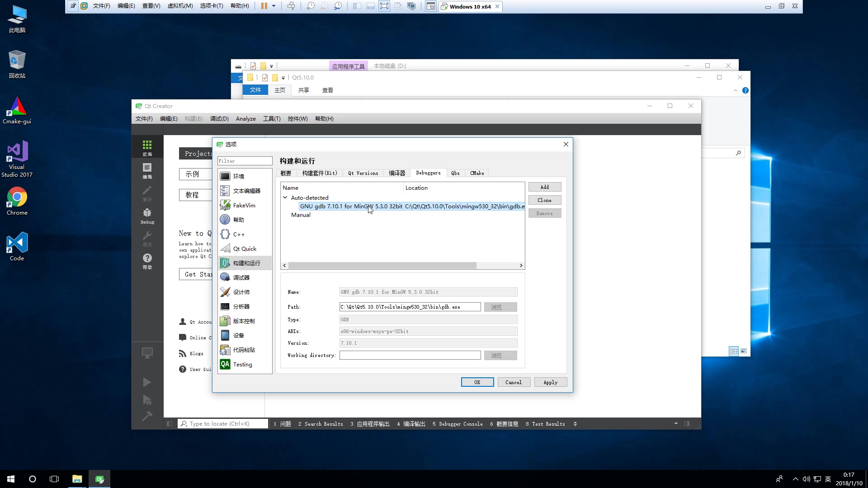Select the Qt Quick options category
The height and width of the screenshot is (488, 868).
point(244,249)
